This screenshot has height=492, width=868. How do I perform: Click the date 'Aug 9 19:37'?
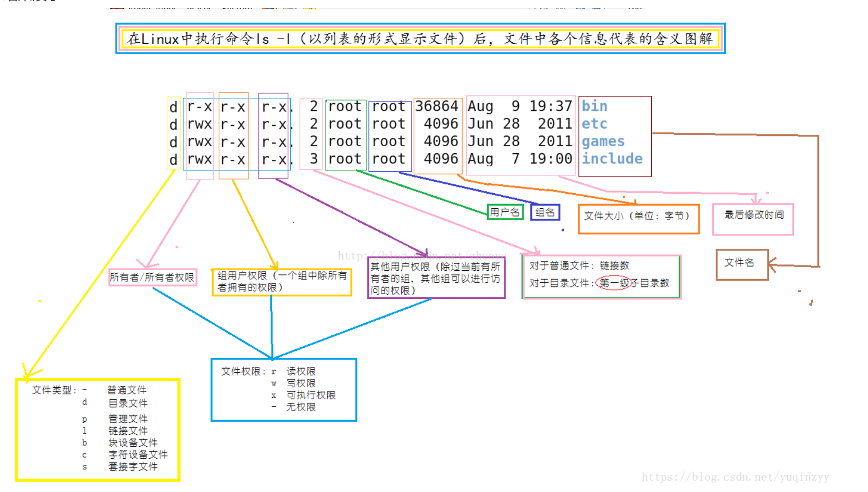tap(520, 106)
